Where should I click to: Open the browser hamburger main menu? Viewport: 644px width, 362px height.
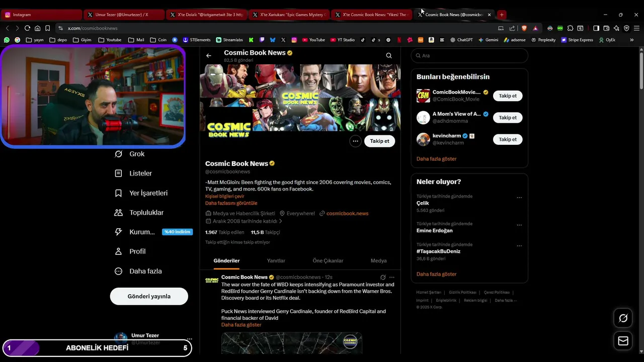636,28
